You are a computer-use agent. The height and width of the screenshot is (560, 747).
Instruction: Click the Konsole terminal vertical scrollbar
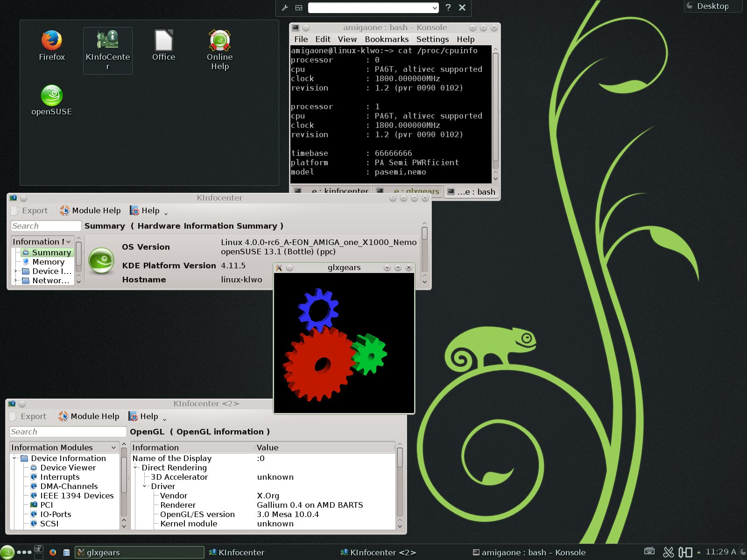[495, 107]
